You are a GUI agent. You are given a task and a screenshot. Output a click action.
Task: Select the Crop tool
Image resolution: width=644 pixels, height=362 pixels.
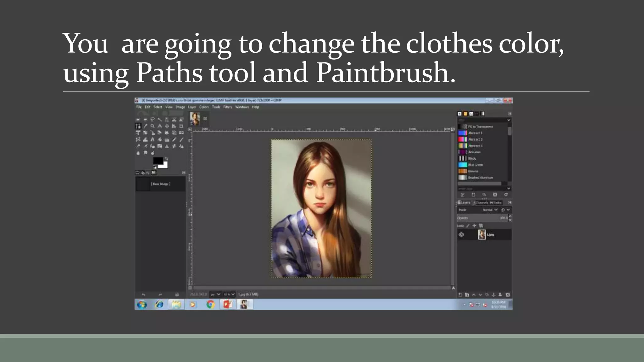pyautogui.click(x=181, y=126)
